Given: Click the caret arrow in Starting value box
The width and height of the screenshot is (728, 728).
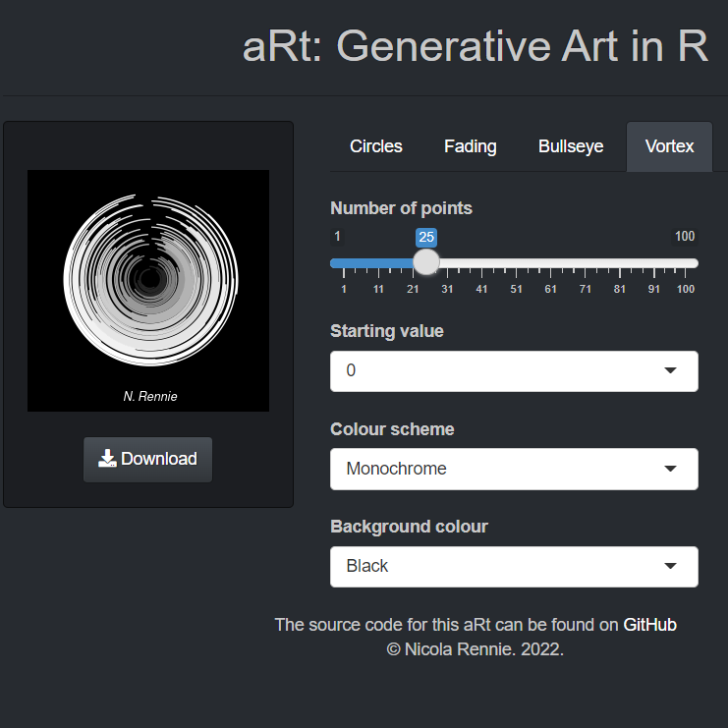Looking at the screenshot, I should point(670,371).
